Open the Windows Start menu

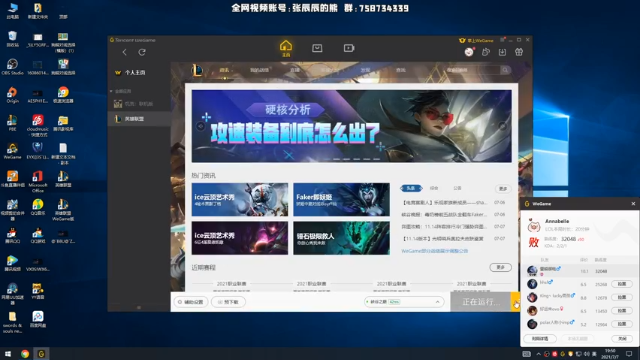[8, 354]
